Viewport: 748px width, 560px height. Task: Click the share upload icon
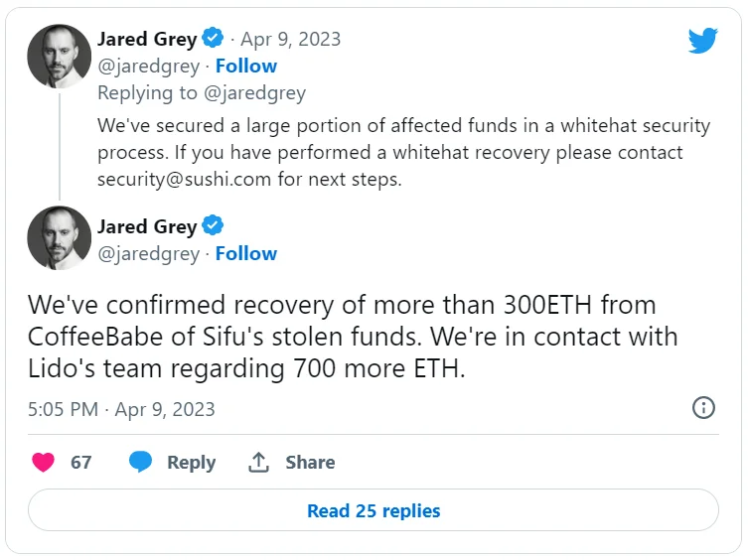259,462
